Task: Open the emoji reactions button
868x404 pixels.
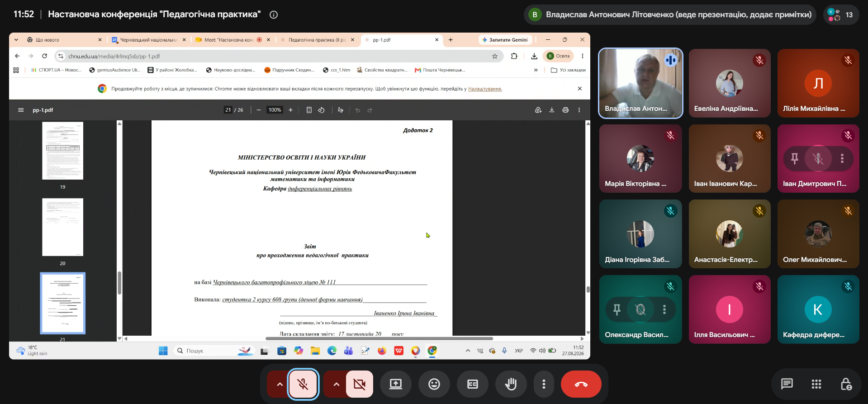Action: click(x=434, y=384)
